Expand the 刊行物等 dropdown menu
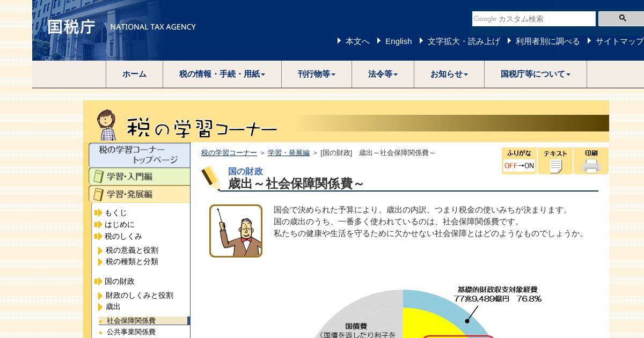 point(317,74)
